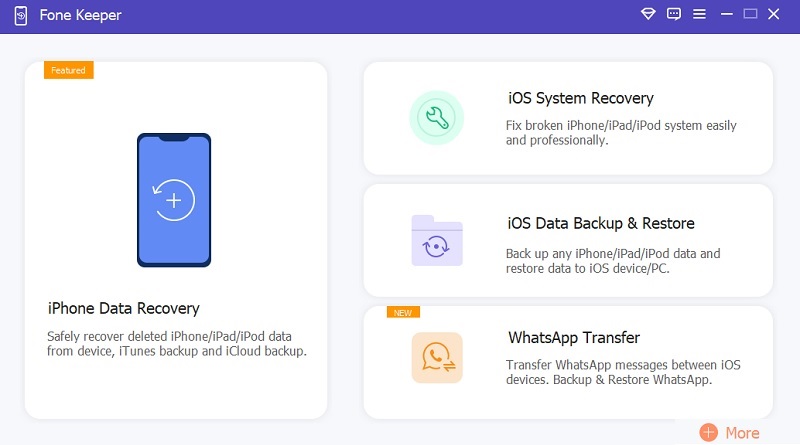800x445 pixels.
Task: Click the Featured orange badge
Action: click(68, 70)
